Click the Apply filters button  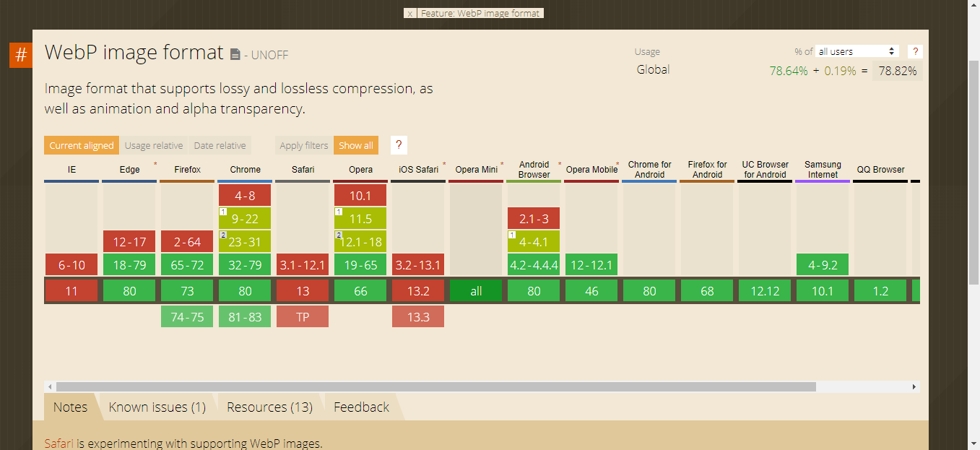coord(303,145)
